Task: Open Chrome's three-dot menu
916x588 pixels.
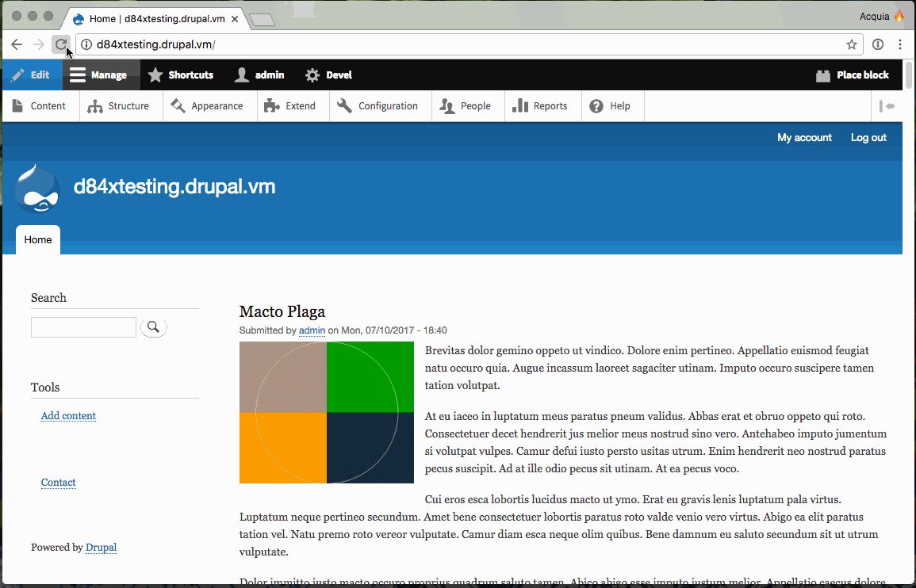Action: [x=899, y=44]
